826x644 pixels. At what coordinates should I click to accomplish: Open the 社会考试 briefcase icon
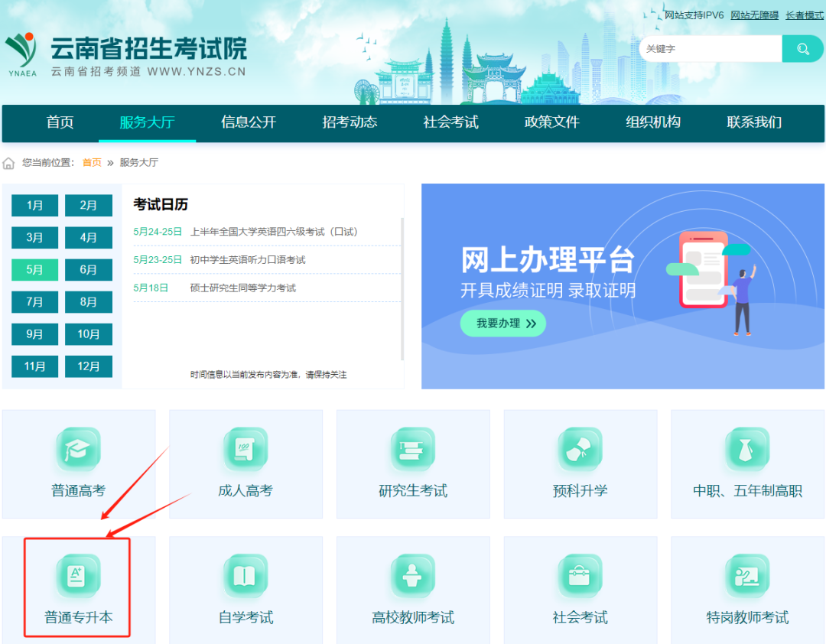580,575
